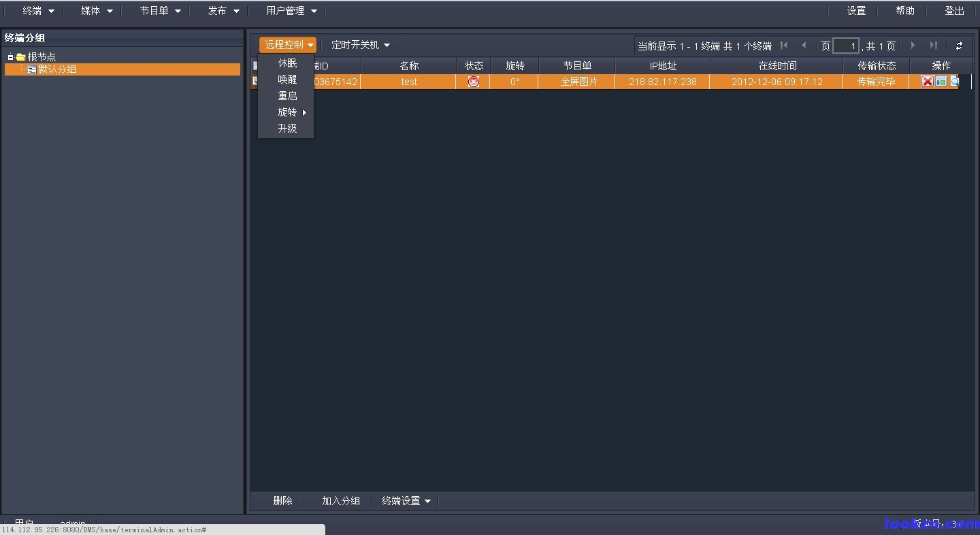Click the layout icon in the 操作 column
The image size is (980, 535).
point(941,82)
